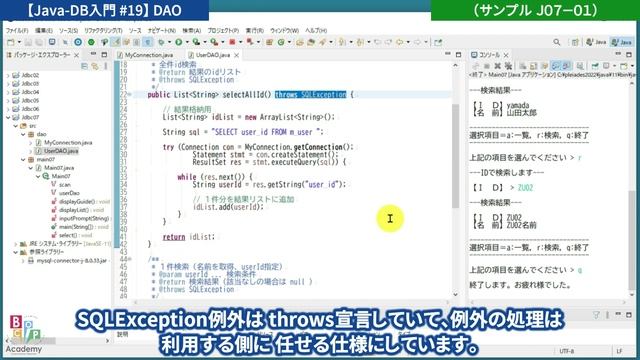Select MyConnection.java in Package Explorer

[x=68, y=142]
